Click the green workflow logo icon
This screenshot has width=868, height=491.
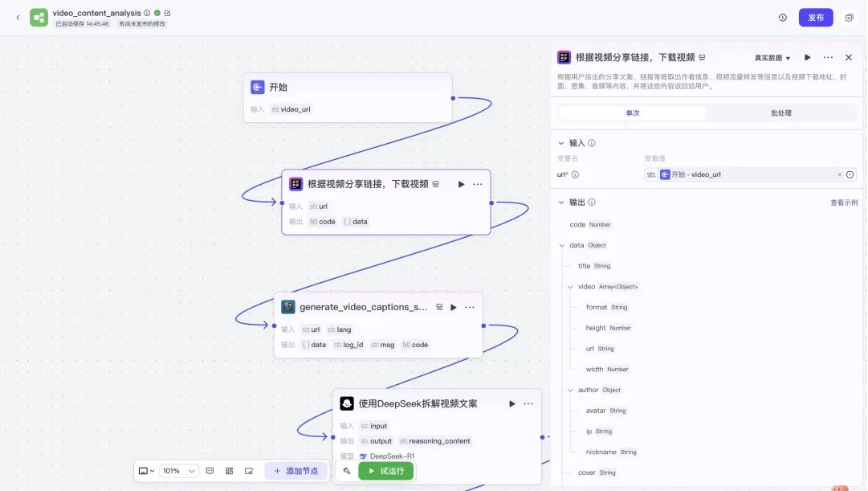(x=39, y=18)
